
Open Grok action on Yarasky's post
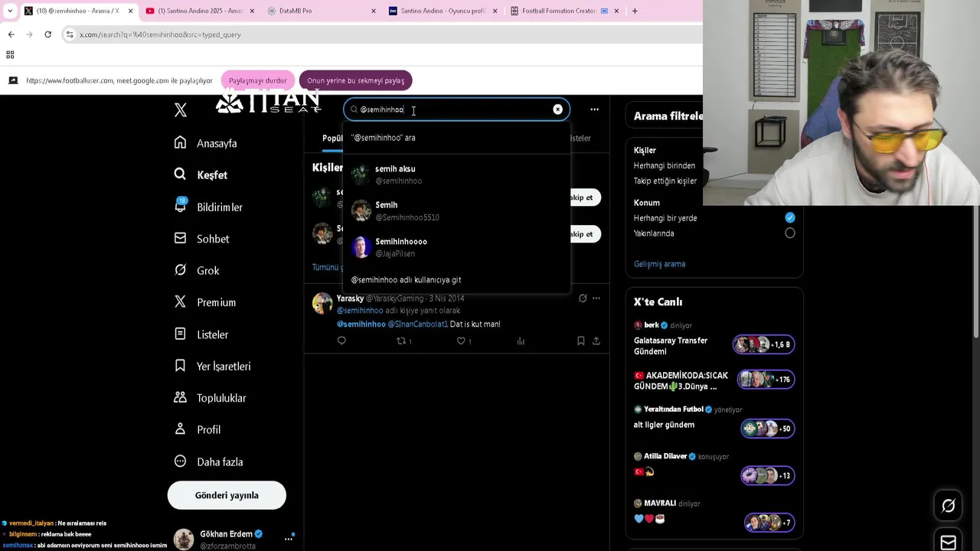(583, 298)
